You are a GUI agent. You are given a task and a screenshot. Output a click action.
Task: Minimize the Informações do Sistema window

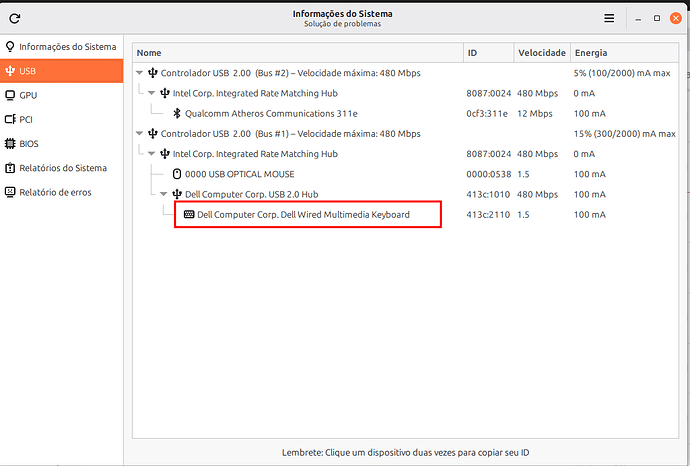(x=638, y=18)
